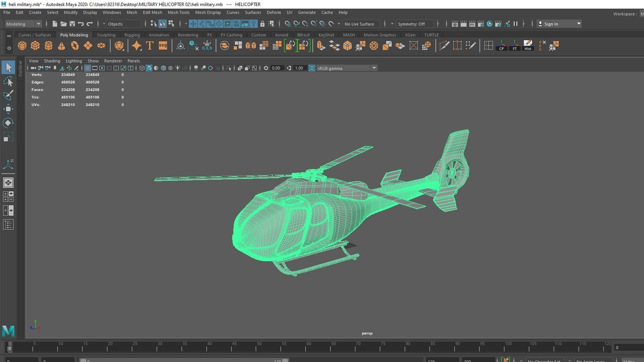Click the Redo arrow icon
Image resolution: width=644 pixels, height=362 pixels.
(90, 24)
